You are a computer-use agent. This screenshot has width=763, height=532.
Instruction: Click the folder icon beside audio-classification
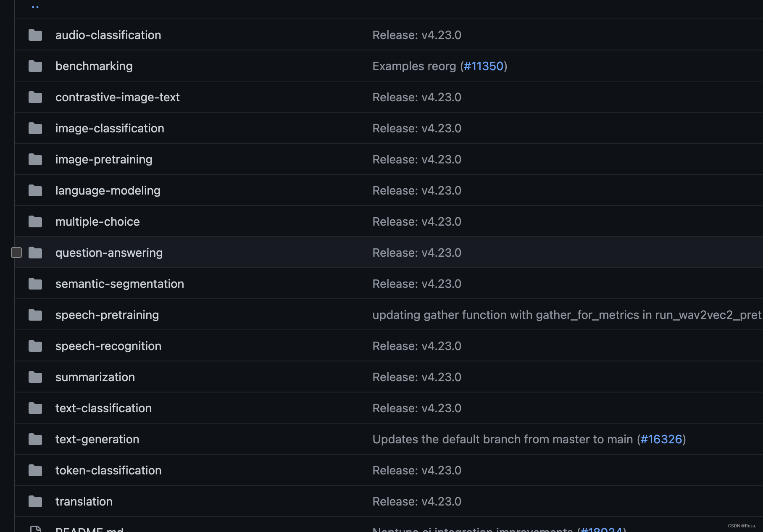pyautogui.click(x=35, y=35)
